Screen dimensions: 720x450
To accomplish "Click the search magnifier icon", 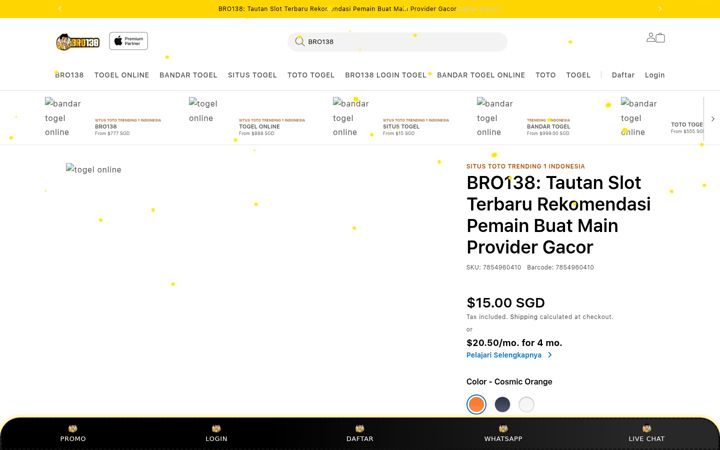I will (299, 41).
